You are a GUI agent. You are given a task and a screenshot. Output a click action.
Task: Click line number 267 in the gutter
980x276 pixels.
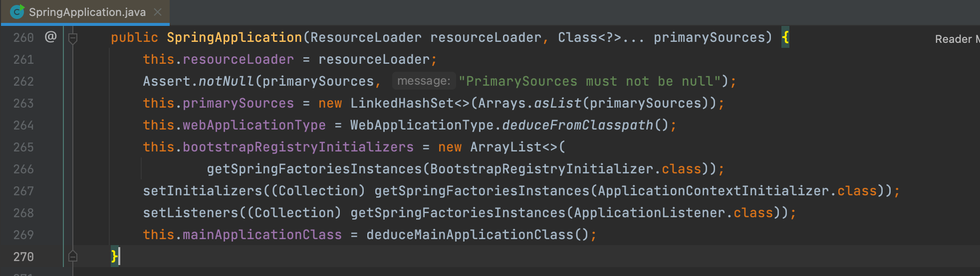23,191
